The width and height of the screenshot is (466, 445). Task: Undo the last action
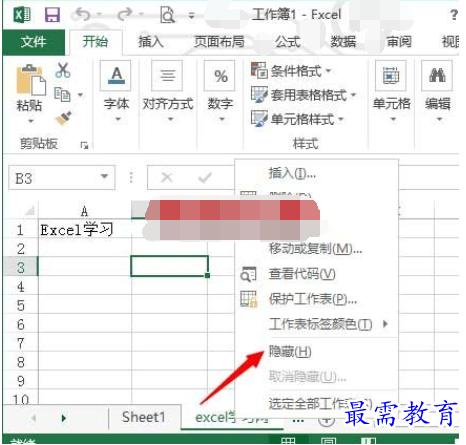pos(82,14)
